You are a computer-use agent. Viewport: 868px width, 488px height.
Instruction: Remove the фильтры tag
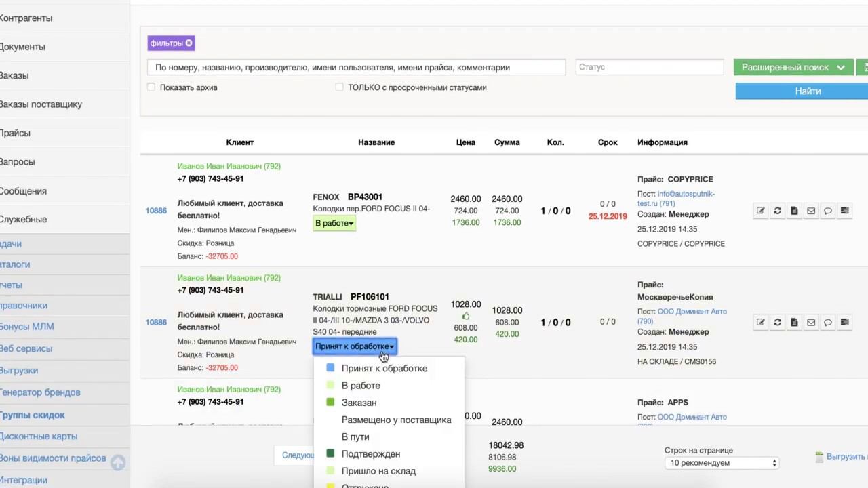pyautogui.click(x=189, y=43)
